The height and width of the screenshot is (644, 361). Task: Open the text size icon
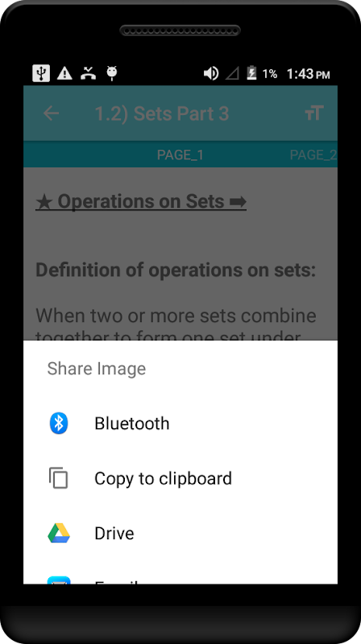click(314, 113)
